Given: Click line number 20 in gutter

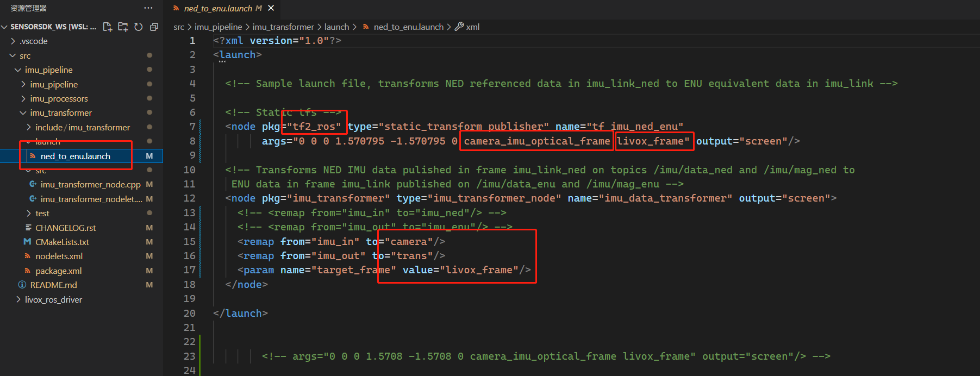Looking at the screenshot, I should point(189,314).
